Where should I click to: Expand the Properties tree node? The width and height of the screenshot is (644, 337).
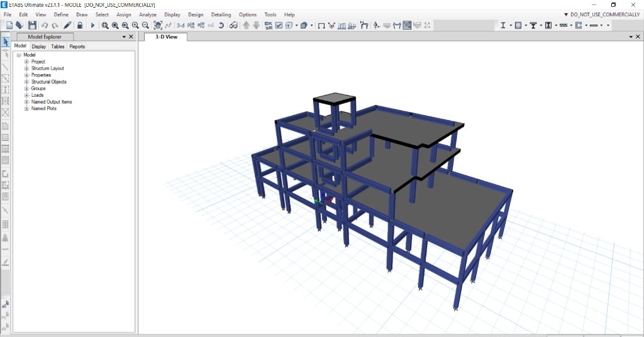tap(26, 75)
